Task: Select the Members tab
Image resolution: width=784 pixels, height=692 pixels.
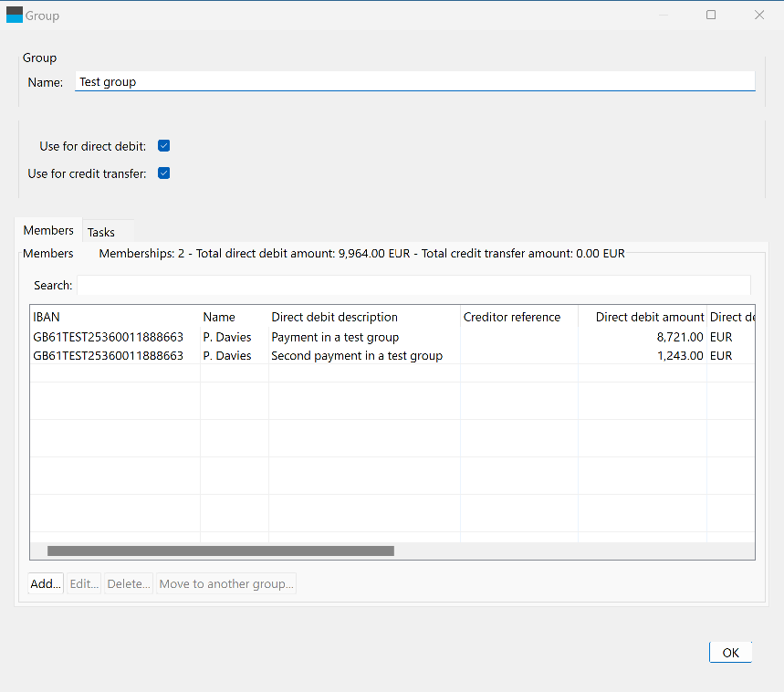Action: pos(48,231)
